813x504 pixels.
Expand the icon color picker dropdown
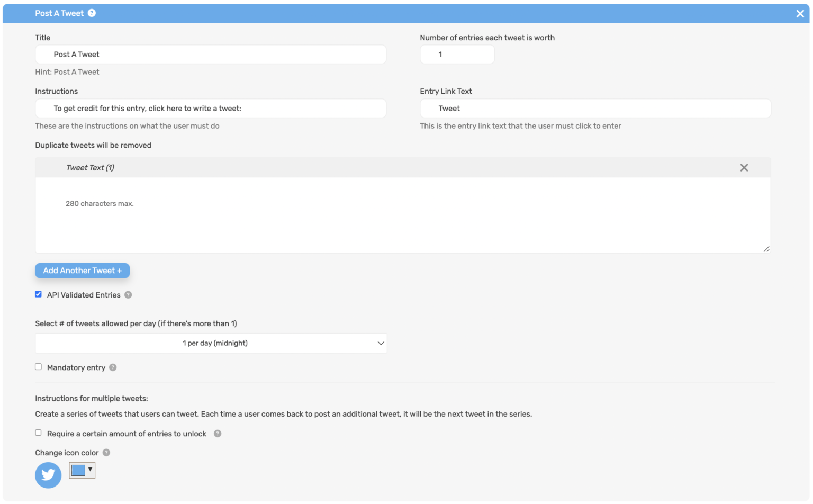[x=89, y=470]
